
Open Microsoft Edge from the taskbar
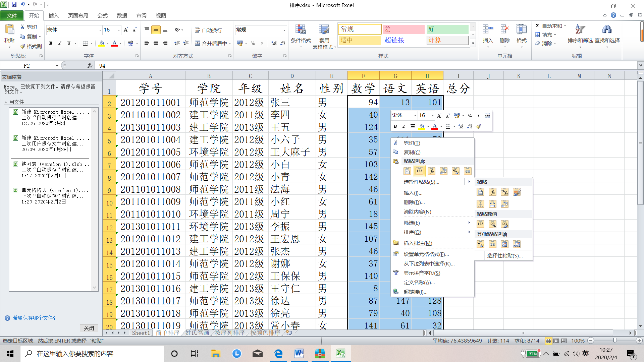278,354
